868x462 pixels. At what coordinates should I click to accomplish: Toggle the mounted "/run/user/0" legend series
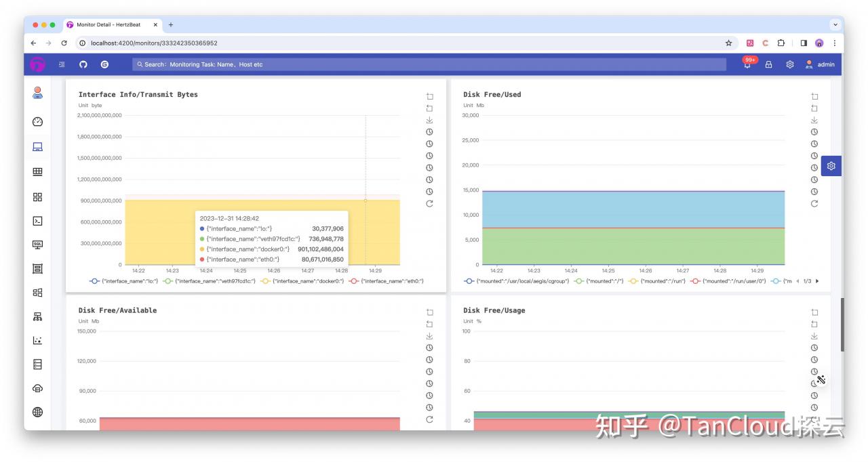point(728,280)
